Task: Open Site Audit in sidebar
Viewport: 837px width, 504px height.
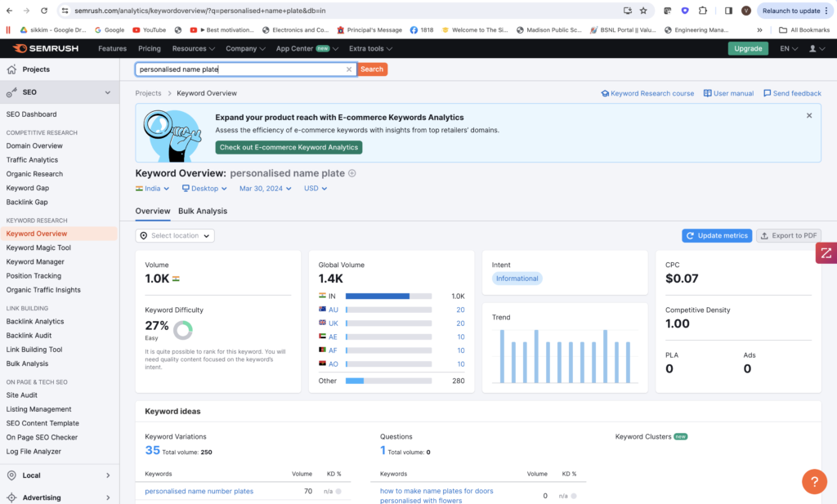Action: pyautogui.click(x=22, y=395)
